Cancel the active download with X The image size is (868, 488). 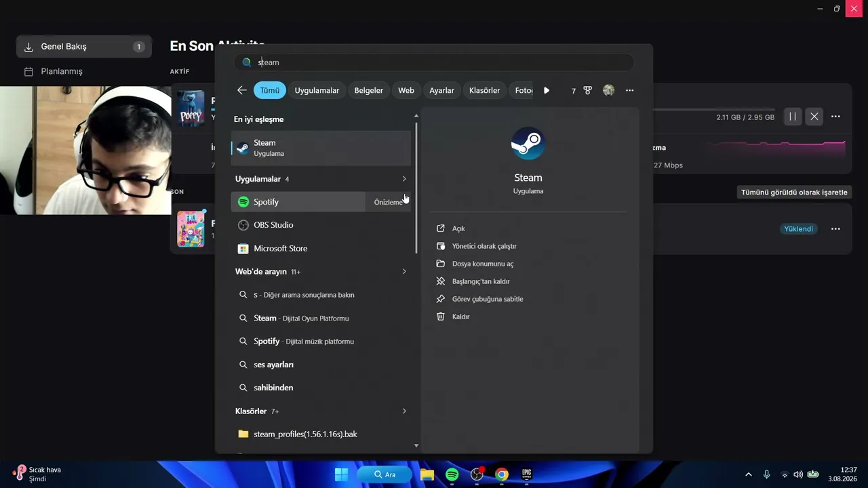814,117
